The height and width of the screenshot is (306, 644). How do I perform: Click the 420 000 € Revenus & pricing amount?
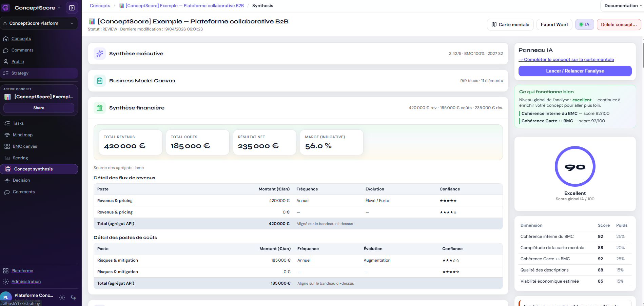(x=279, y=201)
